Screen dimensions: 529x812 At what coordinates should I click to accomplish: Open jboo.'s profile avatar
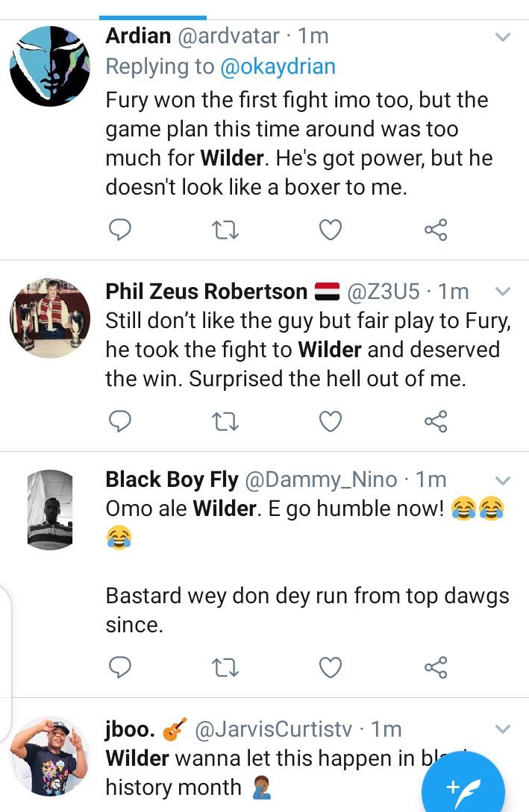(x=49, y=755)
